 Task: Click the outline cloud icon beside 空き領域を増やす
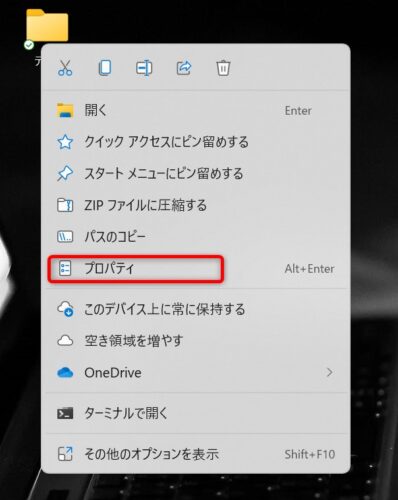tap(65, 341)
